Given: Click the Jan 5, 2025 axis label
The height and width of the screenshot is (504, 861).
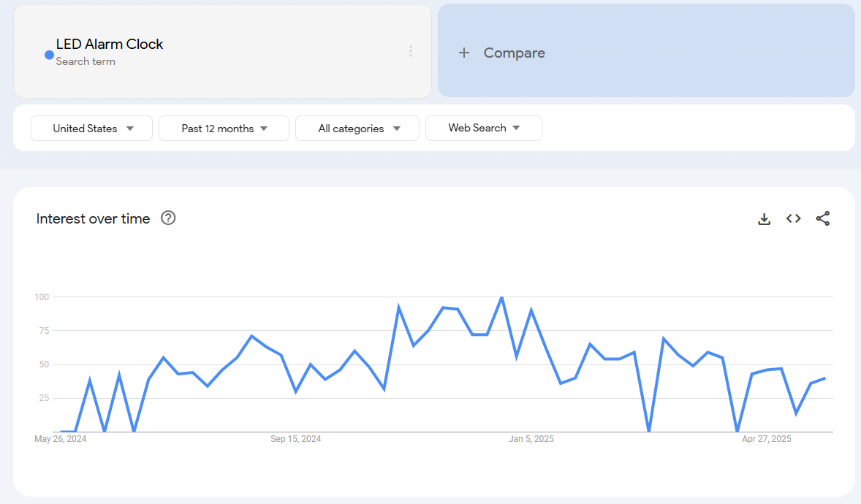Looking at the screenshot, I should pyautogui.click(x=531, y=439).
